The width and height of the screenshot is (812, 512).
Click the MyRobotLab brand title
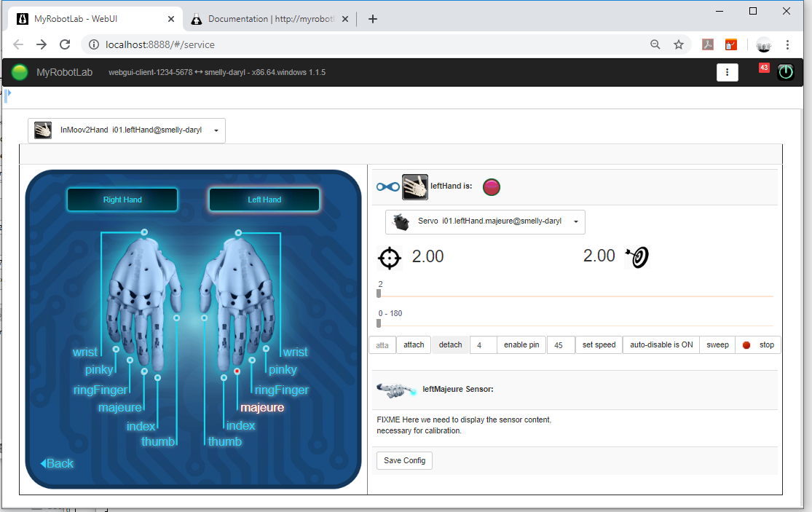pyautogui.click(x=64, y=73)
